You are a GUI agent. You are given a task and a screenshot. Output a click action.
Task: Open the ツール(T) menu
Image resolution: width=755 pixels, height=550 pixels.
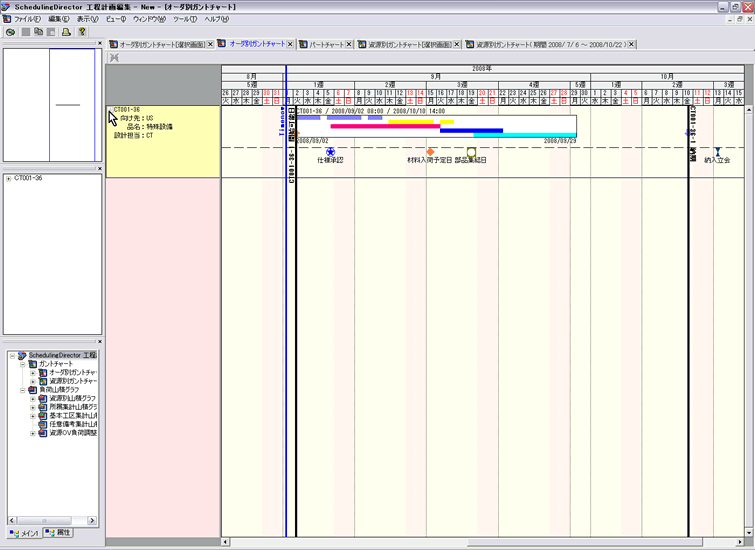(185, 19)
